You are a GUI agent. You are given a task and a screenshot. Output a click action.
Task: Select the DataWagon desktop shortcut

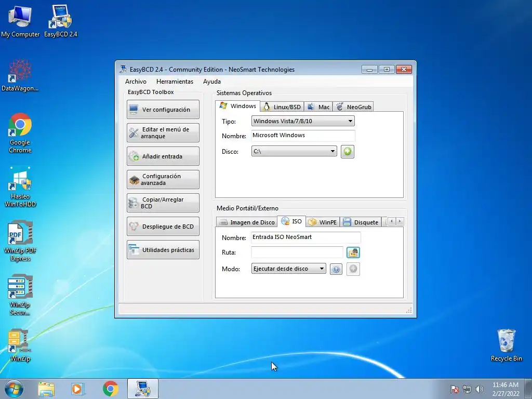[20, 75]
